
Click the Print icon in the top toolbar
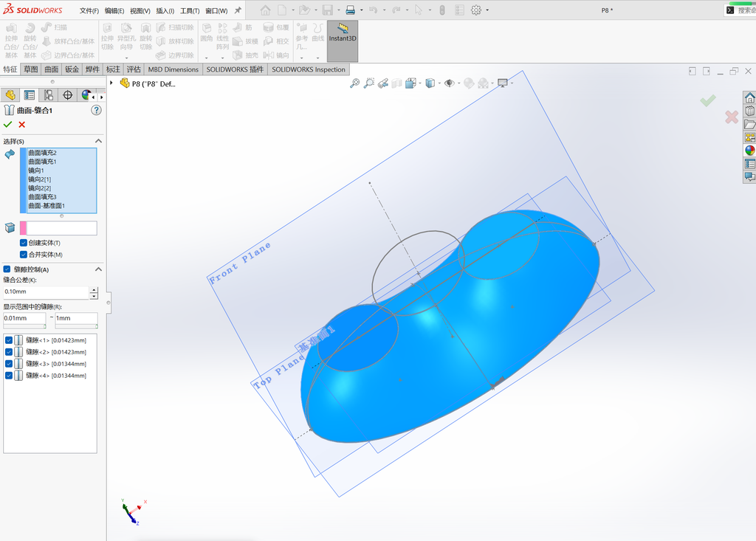click(351, 10)
